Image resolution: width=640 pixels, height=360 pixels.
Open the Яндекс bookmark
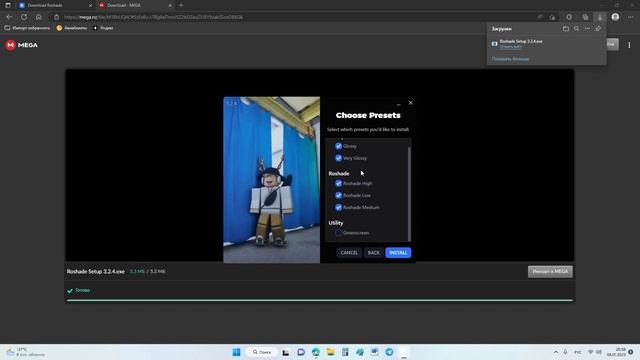click(x=103, y=28)
